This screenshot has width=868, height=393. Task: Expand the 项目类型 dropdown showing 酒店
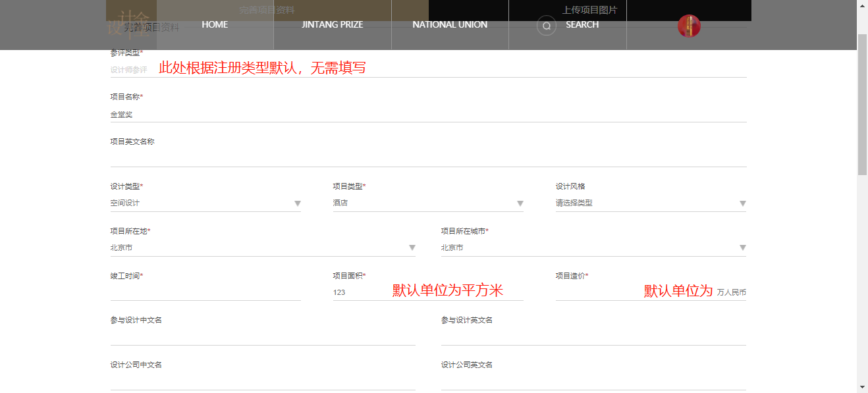[x=428, y=203]
